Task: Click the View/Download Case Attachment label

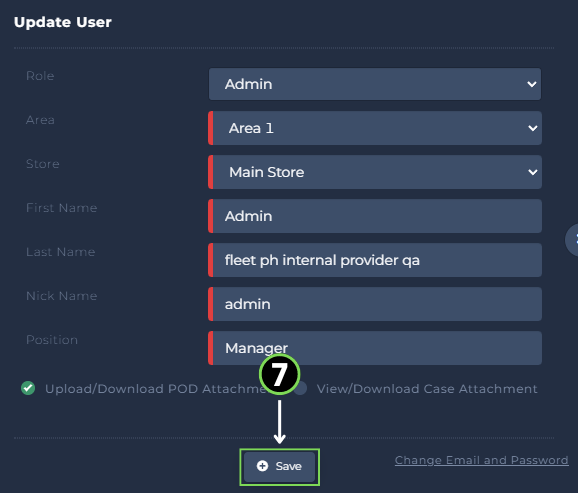Action: 427,389
